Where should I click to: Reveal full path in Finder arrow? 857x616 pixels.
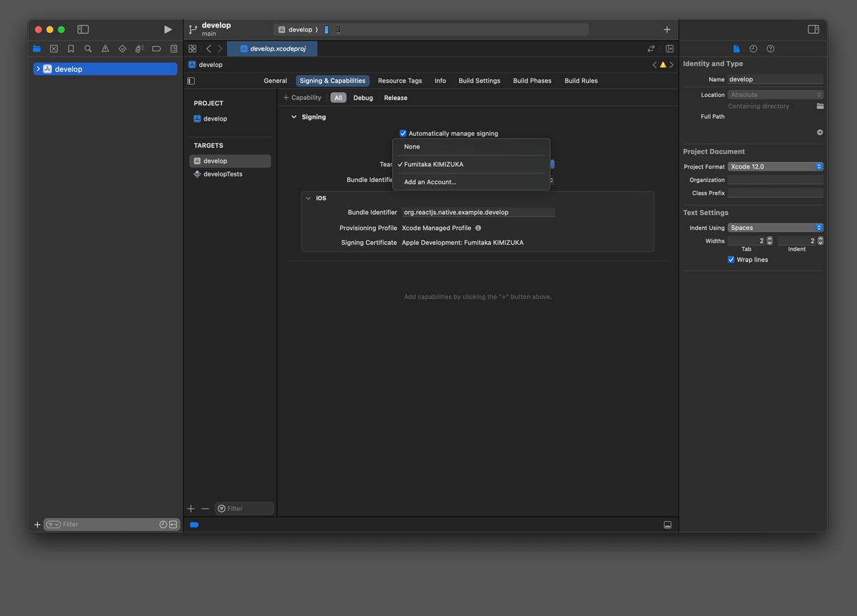coord(820,133)
